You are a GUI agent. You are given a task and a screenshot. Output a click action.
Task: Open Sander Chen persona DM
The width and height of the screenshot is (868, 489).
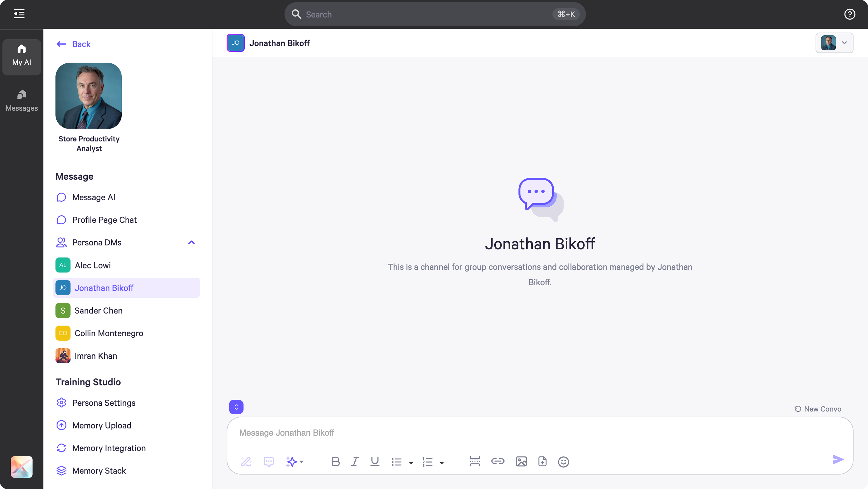point(98,310)
